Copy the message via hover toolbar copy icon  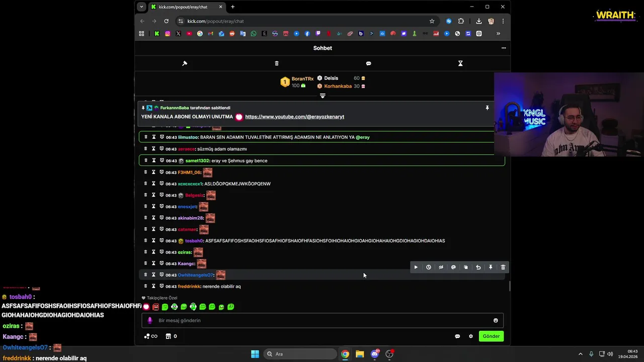(x=466, y=267)
